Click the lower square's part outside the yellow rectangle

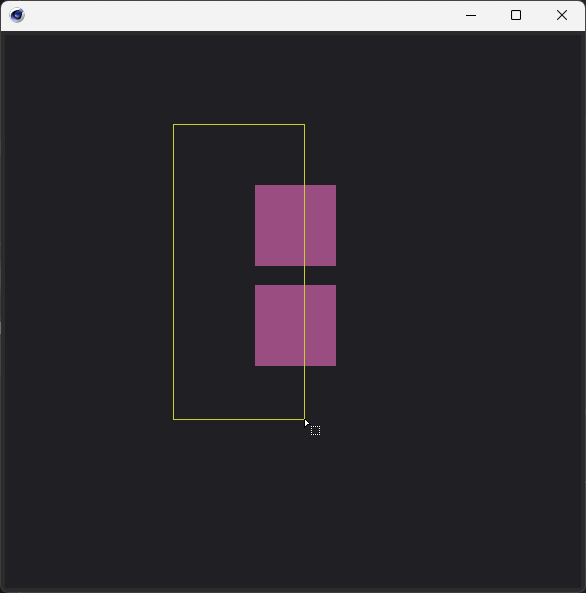click(320, 325)
